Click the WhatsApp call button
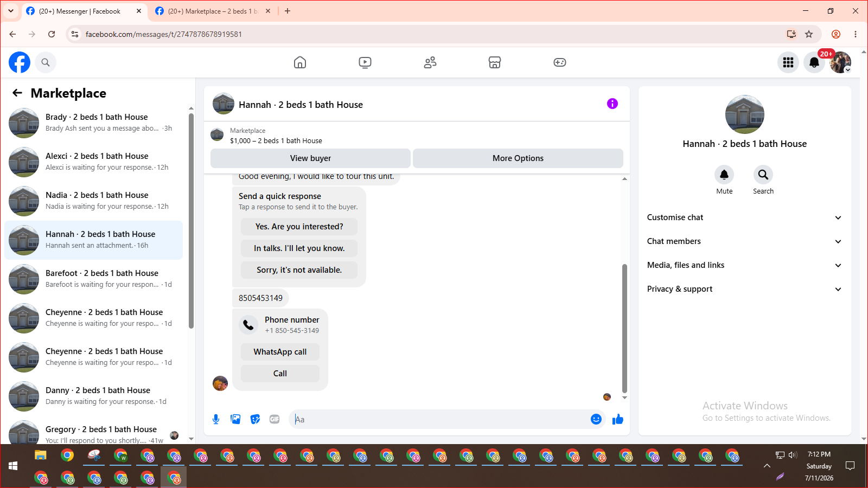This screenshot has width=868, height=488. (280, 352)
